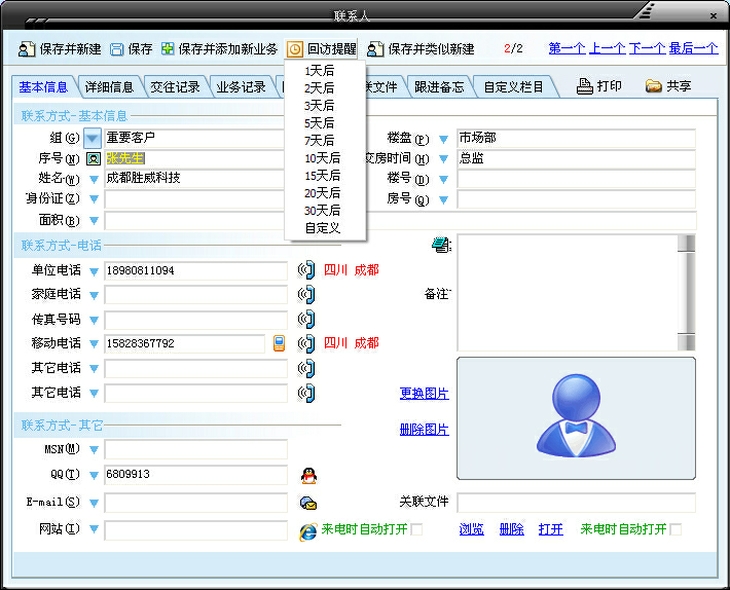Click the 更换图片 link
This screenshot has width=730, height=590.
424,394
